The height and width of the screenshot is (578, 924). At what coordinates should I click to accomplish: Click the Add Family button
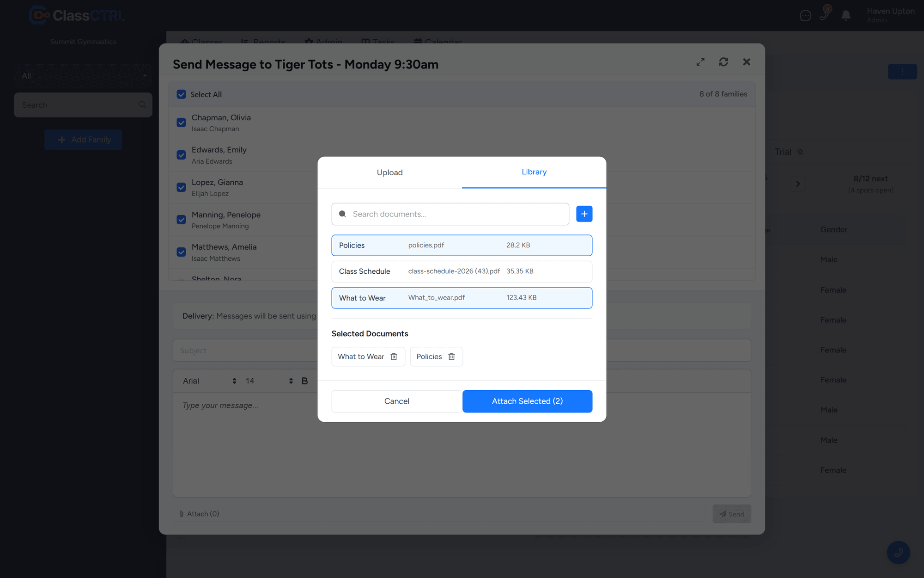(x=83, y=140)
